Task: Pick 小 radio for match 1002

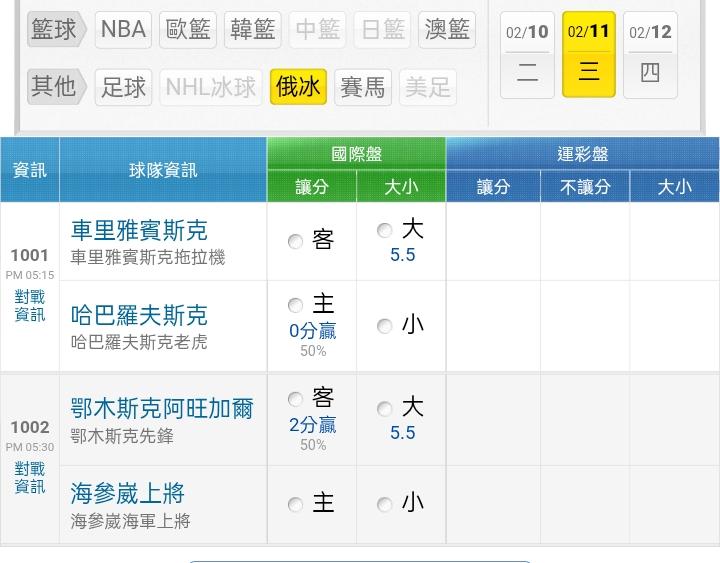Action: click(385, 505)
